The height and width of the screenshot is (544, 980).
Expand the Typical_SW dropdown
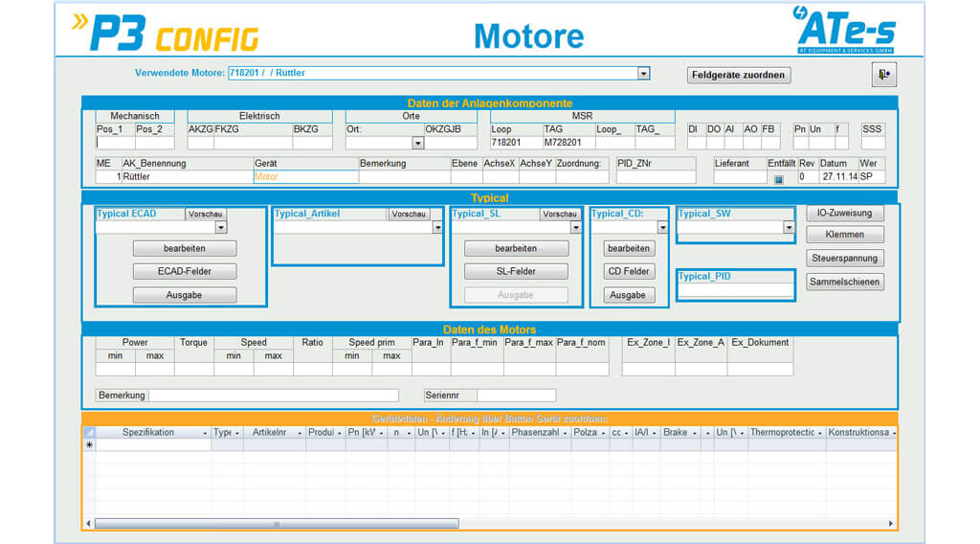pos(789,228)
